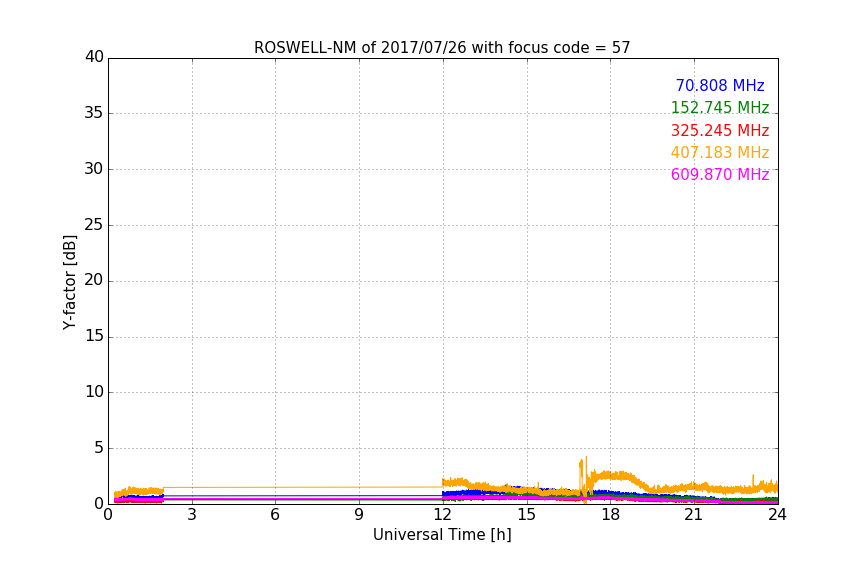This screenshot has width=864, height=576.
Task: Click the x-axis tick label 12
Action: (x=443, y=515)
